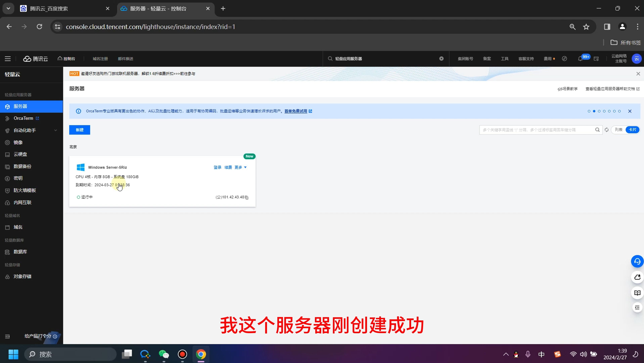Click server name Windows Server-5Riz

coord(107,167)
